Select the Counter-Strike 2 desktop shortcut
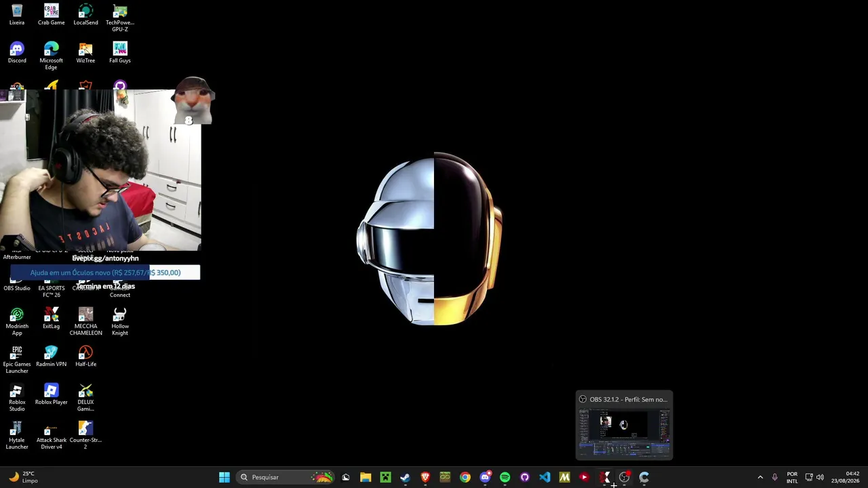This screenshot has width=868, height=488. coord(85,436)
